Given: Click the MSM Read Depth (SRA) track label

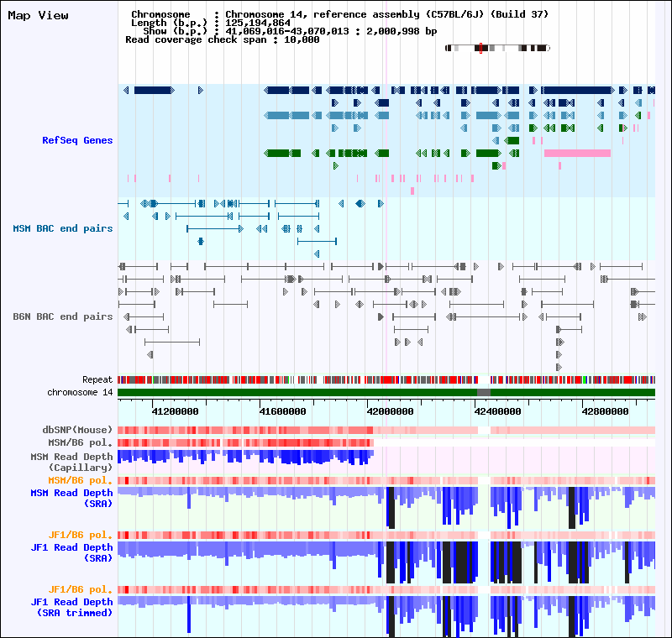Looking at the screenshot, I should pyautogui.click(x=71, y=499).
